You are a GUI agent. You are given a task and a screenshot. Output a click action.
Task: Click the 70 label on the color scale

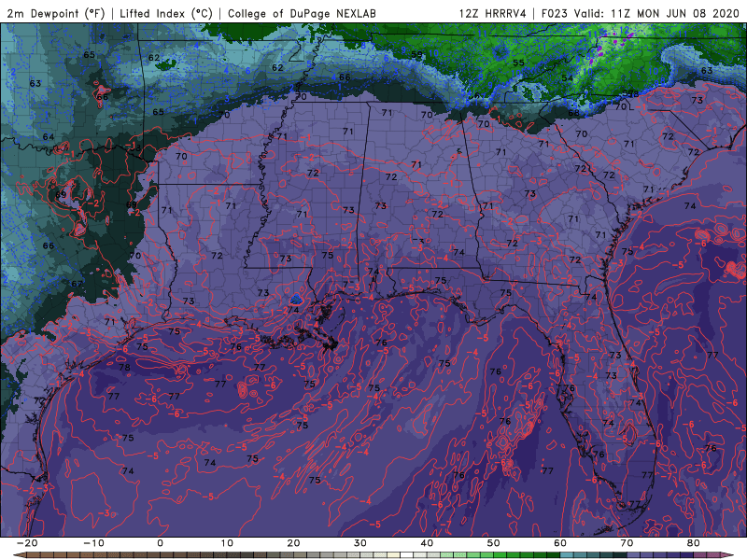pyautogui.click(x=627, y=543)
